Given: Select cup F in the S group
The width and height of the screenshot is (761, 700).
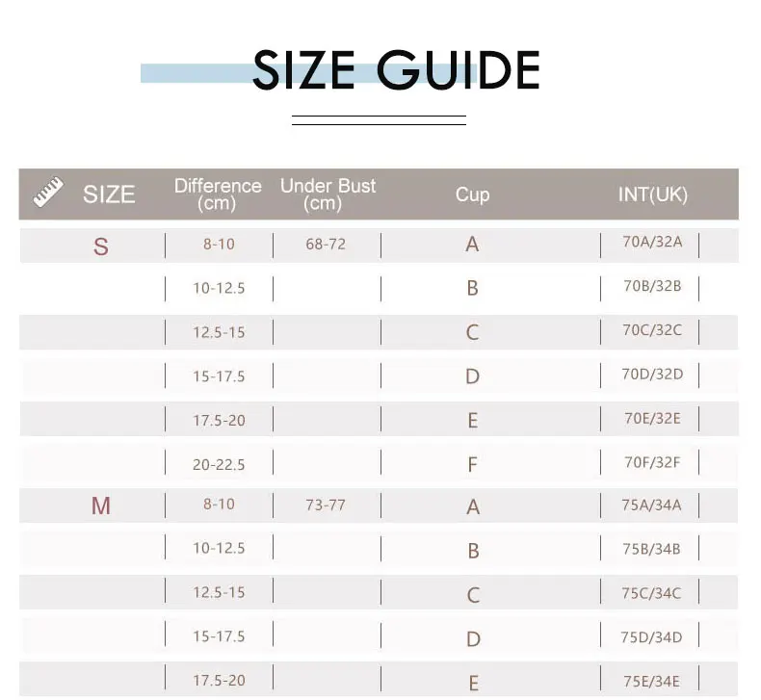Looking at the screenshot, I should tap(472, 465).
